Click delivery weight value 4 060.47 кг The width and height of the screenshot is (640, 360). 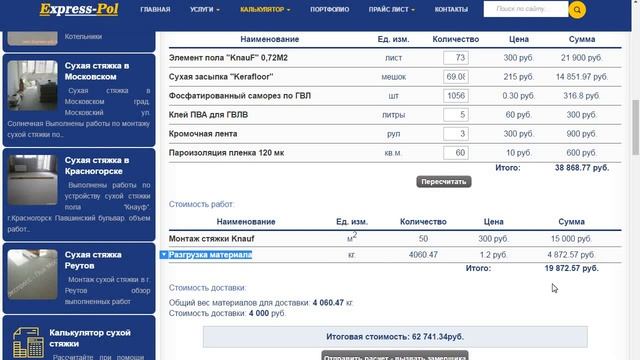click(x=333, y=303)
